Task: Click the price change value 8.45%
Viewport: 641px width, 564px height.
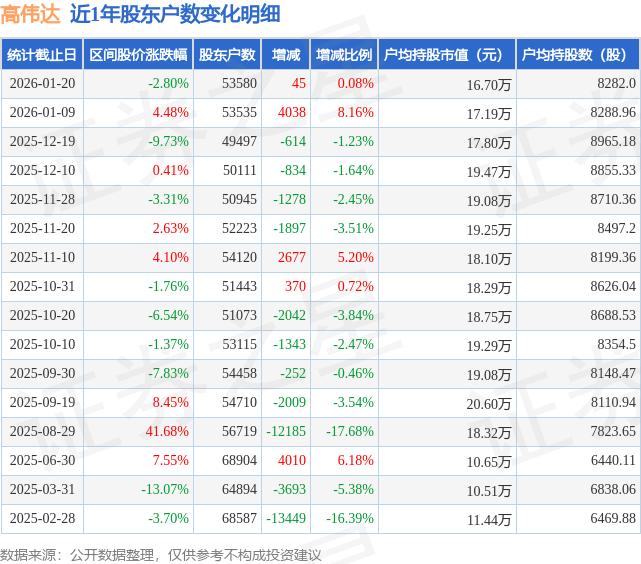Action: click(171, 403)
